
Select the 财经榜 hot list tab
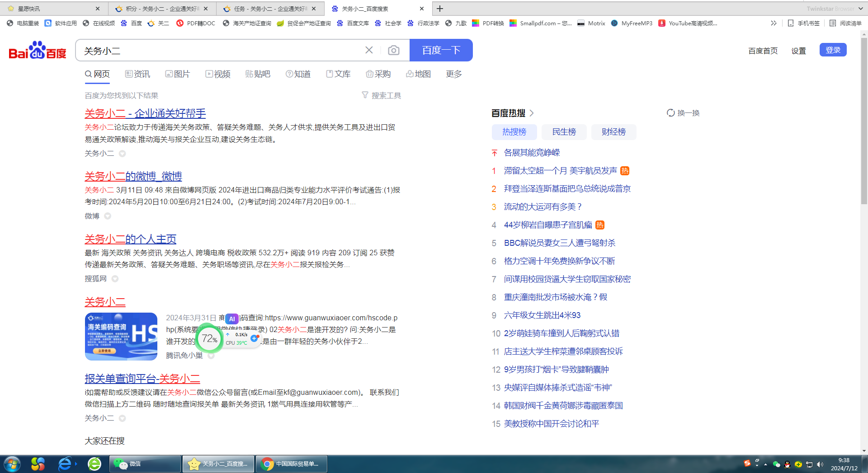(x=613, y=132)
